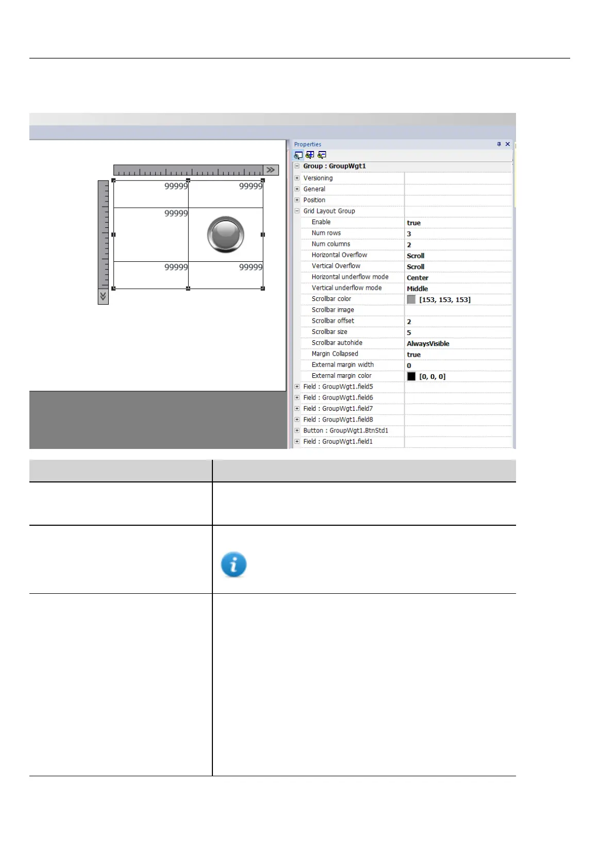The height and width of the screenshot is (868, 614).
Task: Click the Scrollbar color gray swatch
Action: (x=411, y=299)
